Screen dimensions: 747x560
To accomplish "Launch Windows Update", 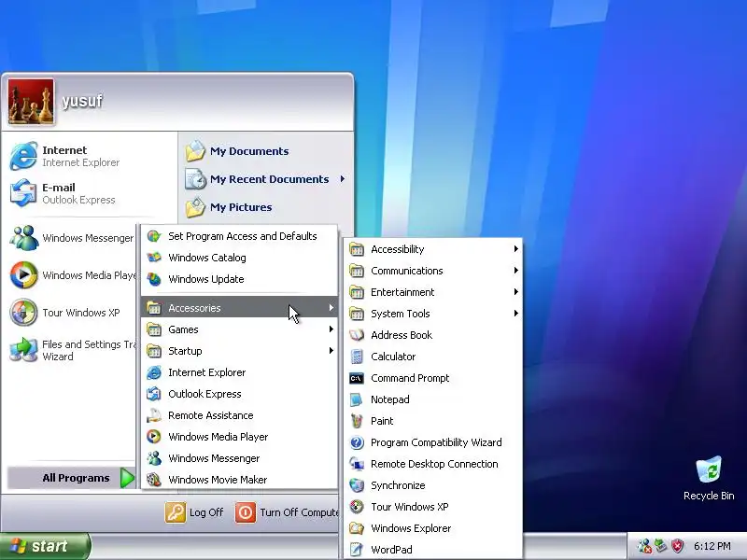I will (x=240, y=279).
